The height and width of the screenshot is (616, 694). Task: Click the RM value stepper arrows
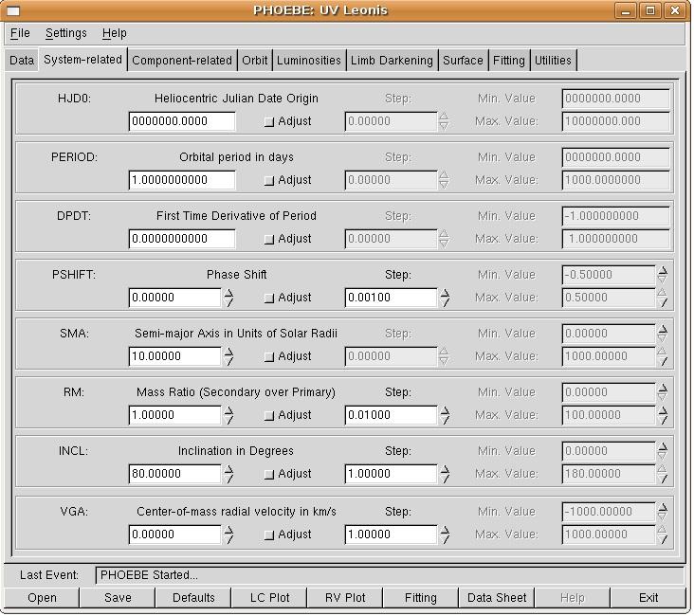[x=228, y=415]
